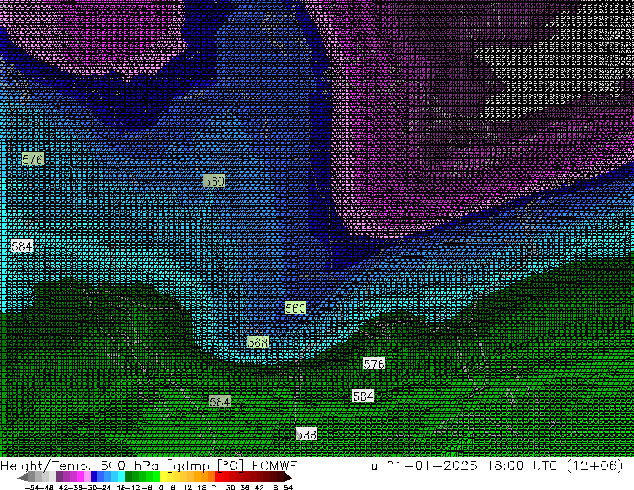The image size is (634, 490).
Task: Click the rightmost 54 legend scale value
Action: click(x=288, y=487)
